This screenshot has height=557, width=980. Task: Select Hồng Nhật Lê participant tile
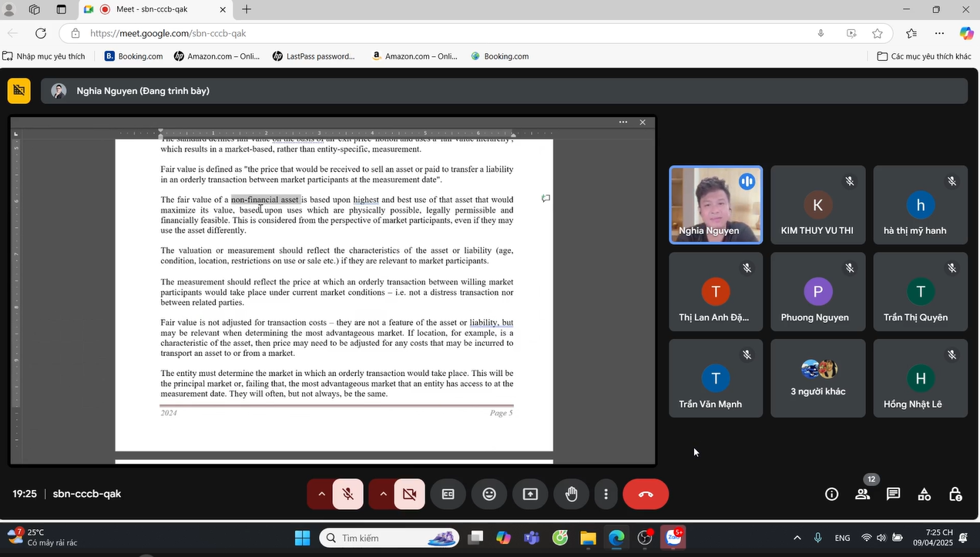920,378
